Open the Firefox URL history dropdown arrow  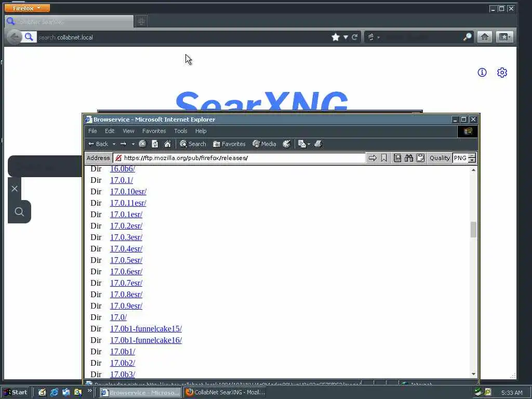[345, 37]
